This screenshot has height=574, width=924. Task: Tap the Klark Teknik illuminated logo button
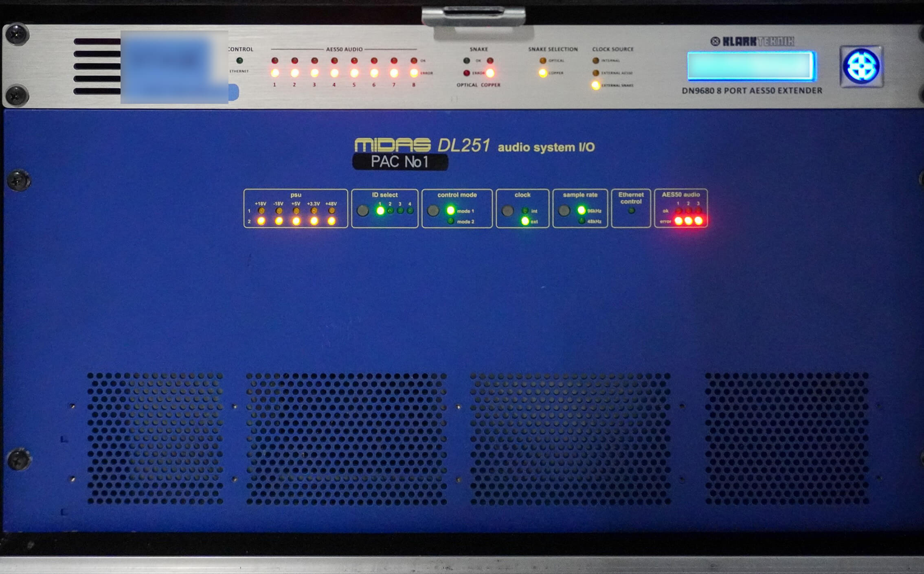tap(861, 66)
